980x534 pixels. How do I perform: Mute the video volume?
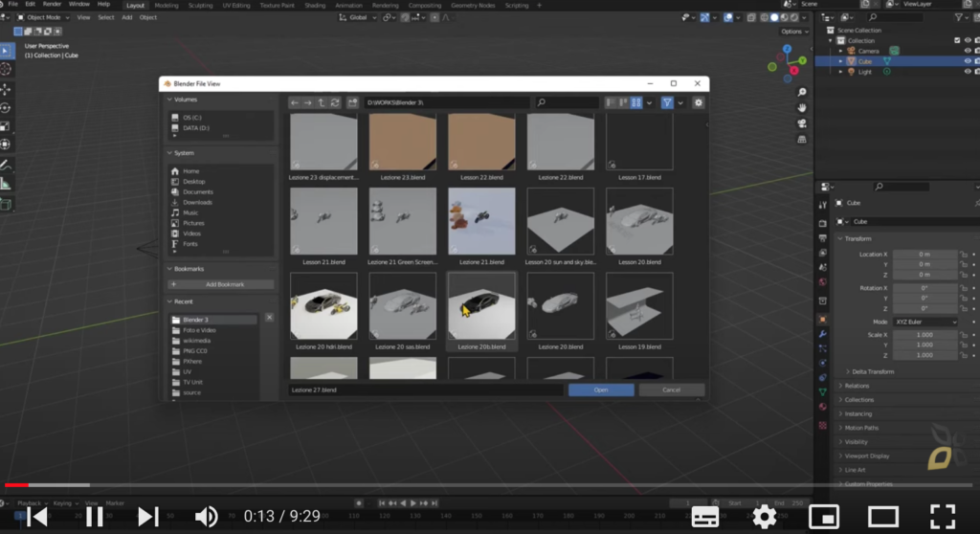[x=206, y=517]
